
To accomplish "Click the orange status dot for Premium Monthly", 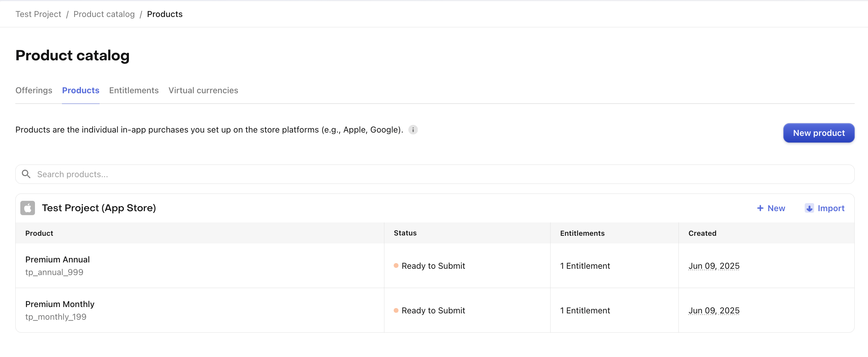I will tap(396, 310).
